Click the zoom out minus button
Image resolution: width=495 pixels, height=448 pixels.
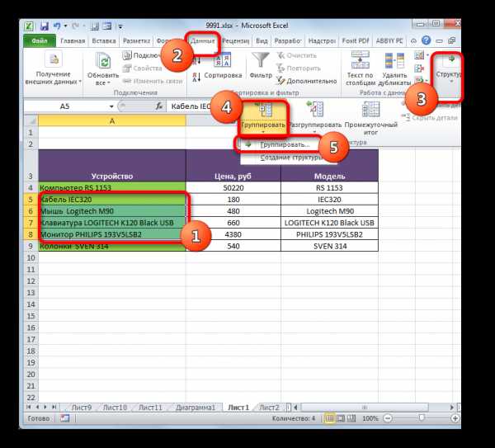point(388,418)
